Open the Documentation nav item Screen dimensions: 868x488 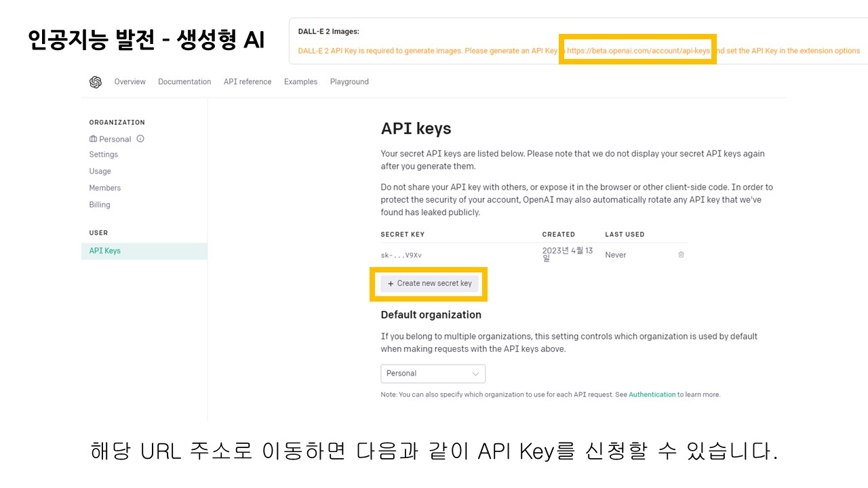pyautogui.click(x=184, y=82)
